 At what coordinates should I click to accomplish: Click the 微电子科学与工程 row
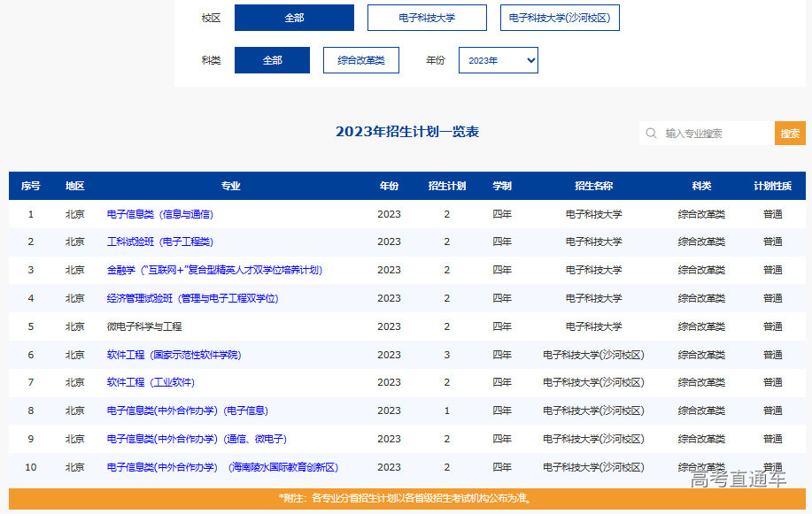click(144, 326)
